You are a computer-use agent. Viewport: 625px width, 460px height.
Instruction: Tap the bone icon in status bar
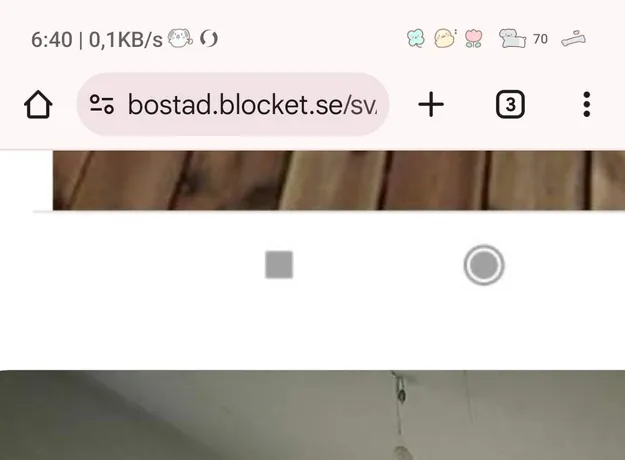[x=574, y=39]
